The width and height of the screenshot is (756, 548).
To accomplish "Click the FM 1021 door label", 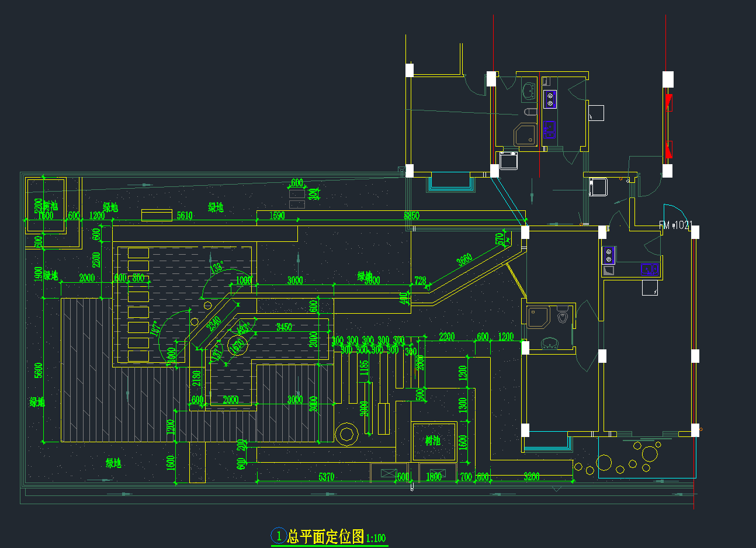I will (x=675, y=226).
